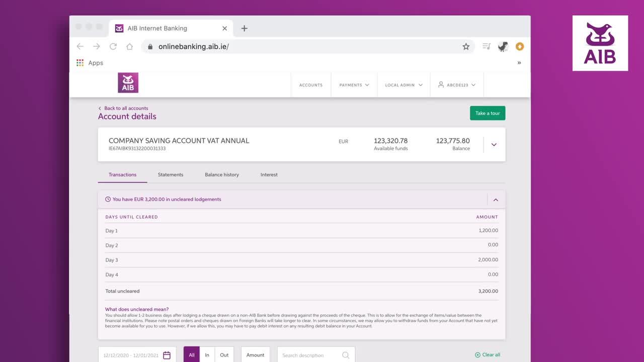Click the browser home icon
This screenshot has height=362, width=644.
[x=129, y=46]
